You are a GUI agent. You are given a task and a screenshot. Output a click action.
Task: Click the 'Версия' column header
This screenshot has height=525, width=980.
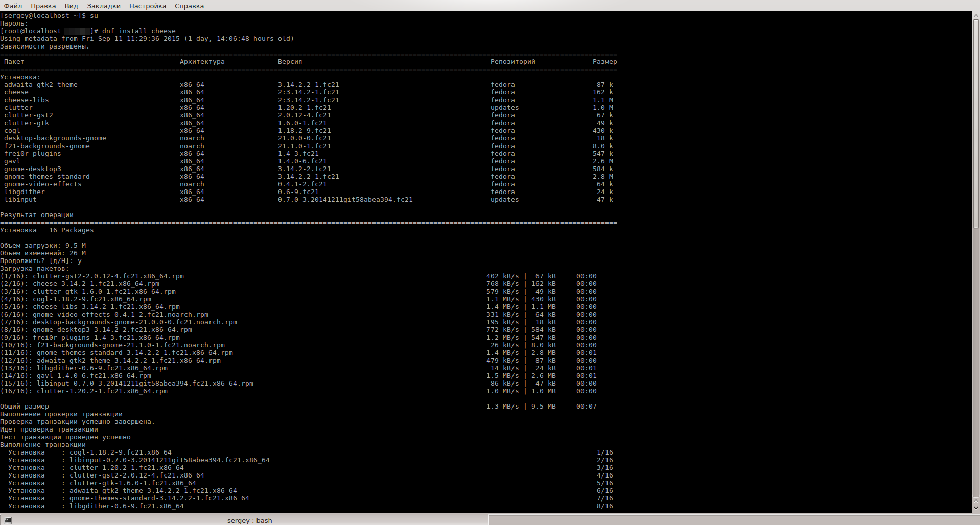290,62
